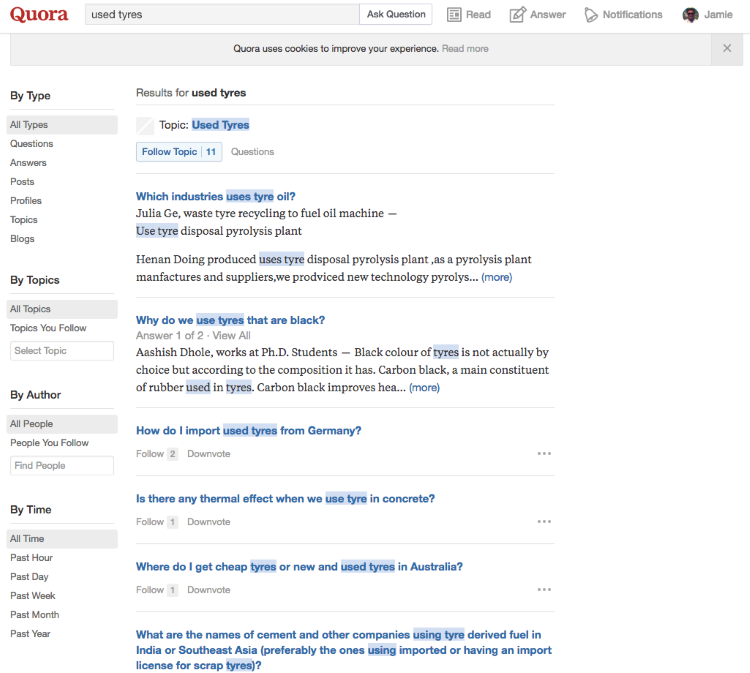The image size is (750, 673).
Task: Click the Follow Topic button
Action: click(x=179, y=152)
